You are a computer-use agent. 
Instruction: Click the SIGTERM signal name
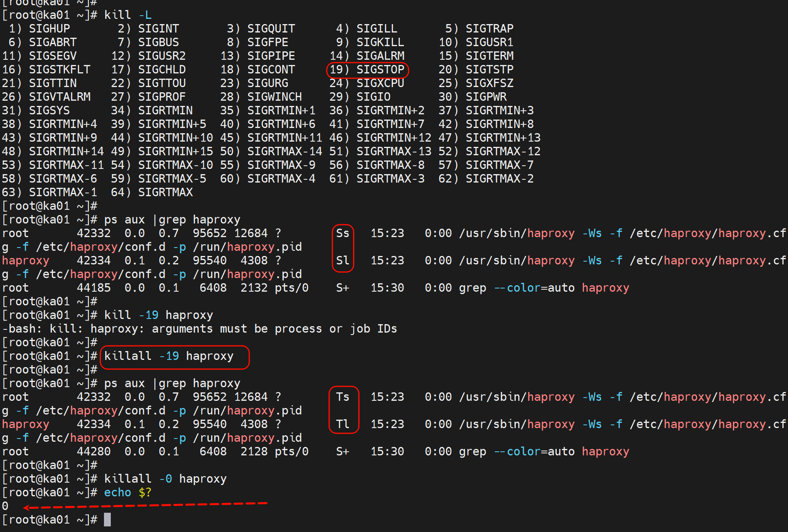coord(489,56)
